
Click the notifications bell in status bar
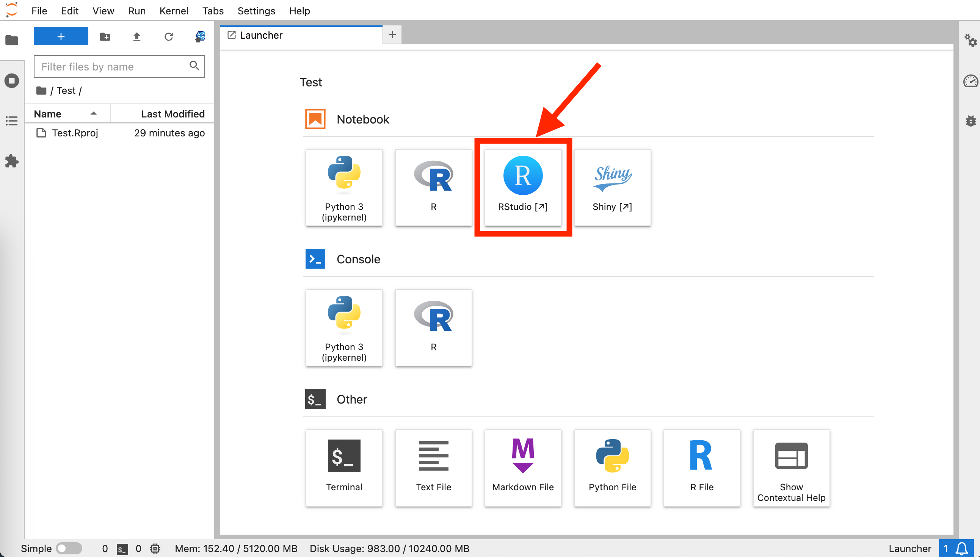click(x=962, y=549)
